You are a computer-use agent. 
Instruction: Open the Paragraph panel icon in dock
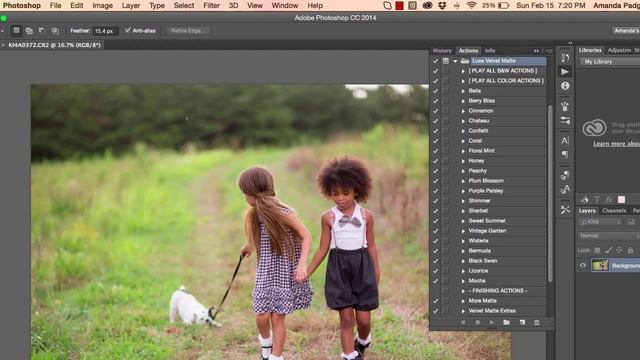coord(565,155)
